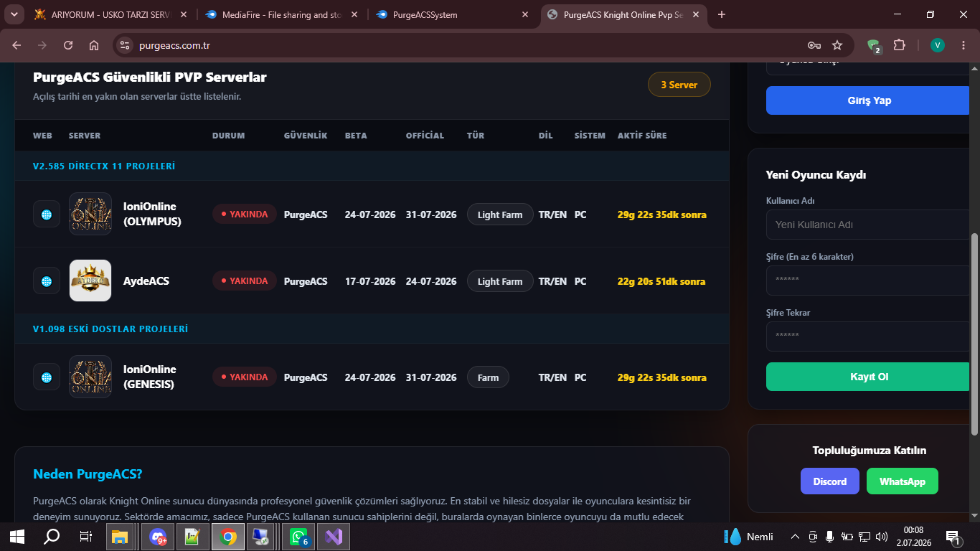Switch to the PurgeACSSystem tab
This screenshot has width=980, height=551.
pyautogui.click(x=453, y=14)
